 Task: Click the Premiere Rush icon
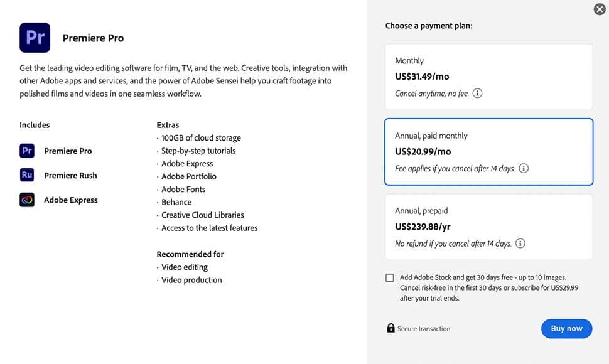click(26, 175)
